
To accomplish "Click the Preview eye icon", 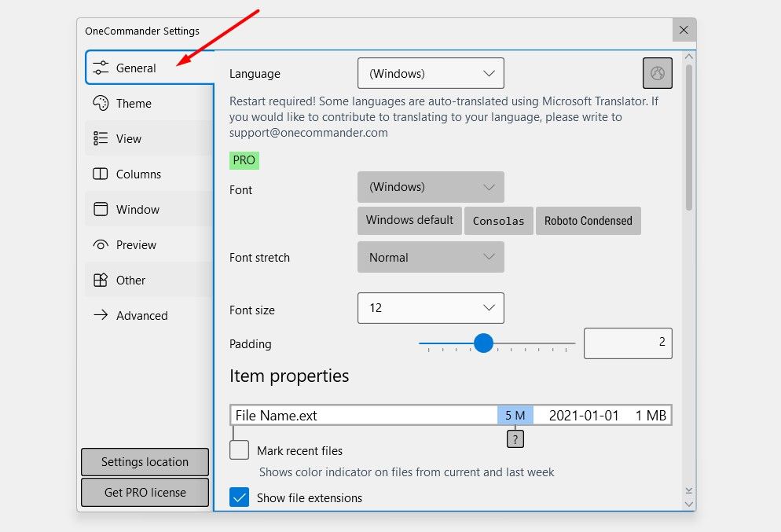I will [101, 244].
